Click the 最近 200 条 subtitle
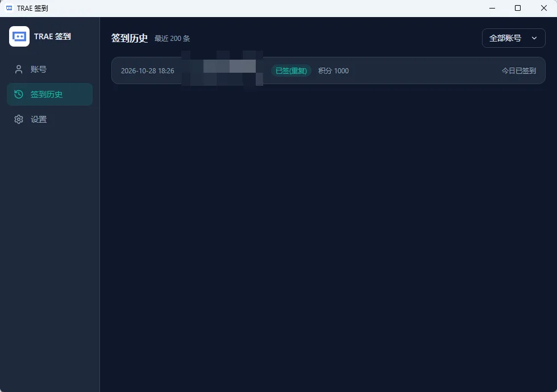Viewport: 557px width, 392px height. coord(172,39)
